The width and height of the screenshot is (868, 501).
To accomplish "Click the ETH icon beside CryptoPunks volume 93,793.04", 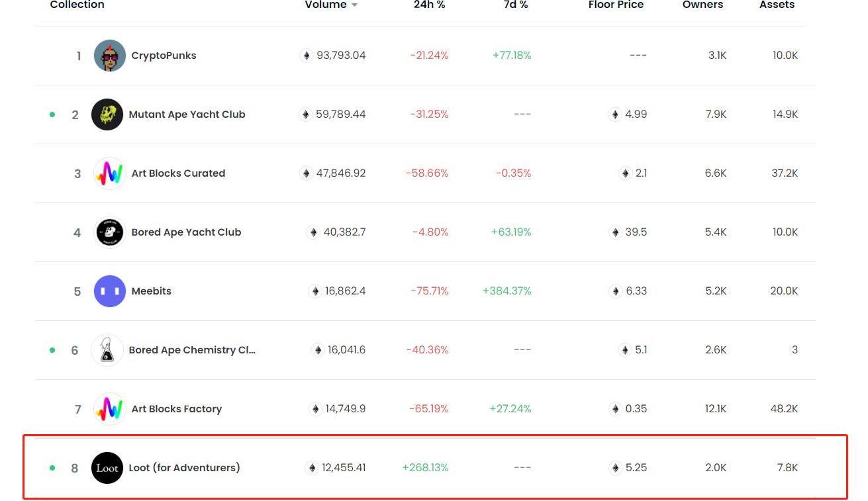I will coord(306,56).
